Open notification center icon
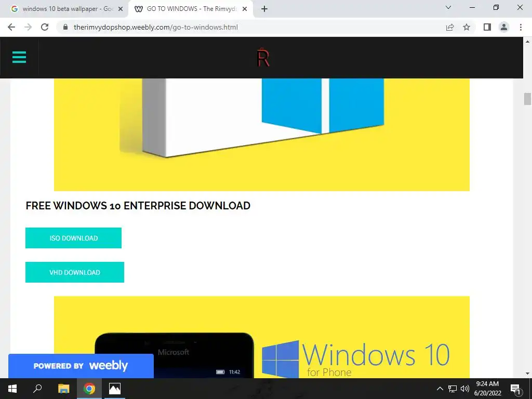 click(515, 389)
